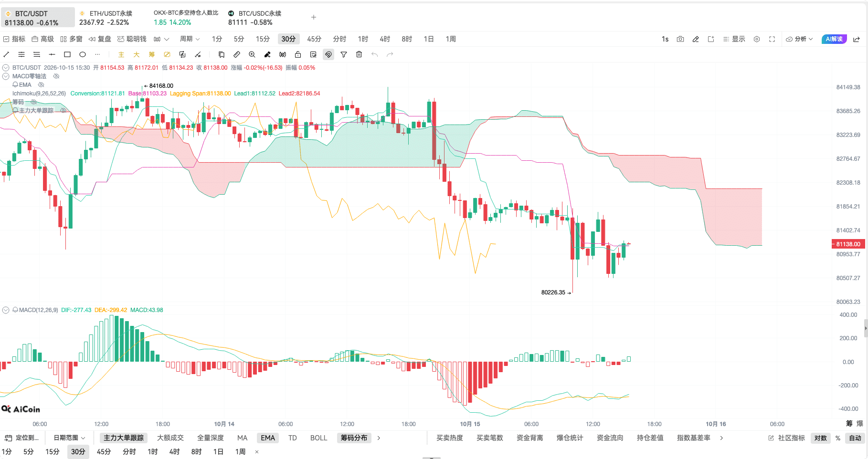The width and height of the screenshot is (868, 459).
Task: Select the ellipse drawing tool
Action: coord(83,54)
